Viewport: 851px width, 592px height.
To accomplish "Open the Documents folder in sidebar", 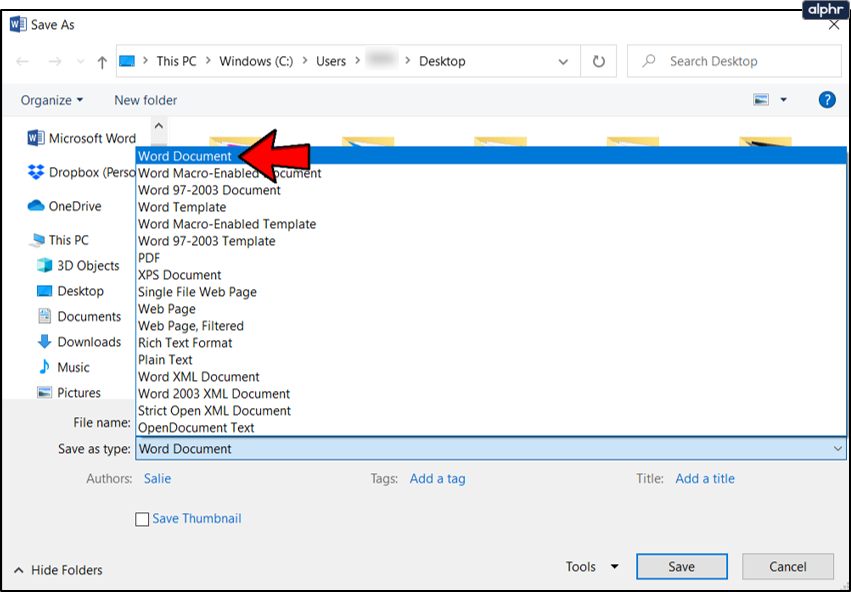I will [79, 316].
